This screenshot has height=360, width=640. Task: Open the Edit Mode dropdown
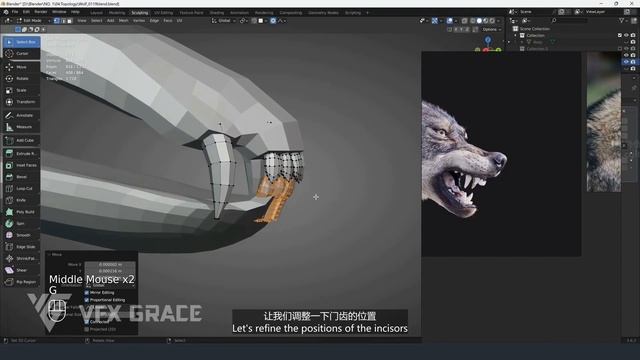pyautogui.click(x=33, y=20)
